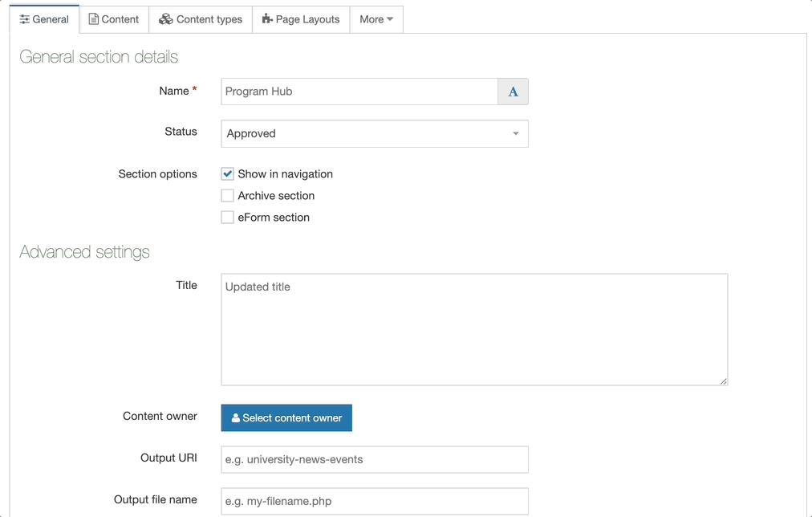Switch to the Content tab
The width and height of the screenshot is (812, 517).
pos(114,18)
